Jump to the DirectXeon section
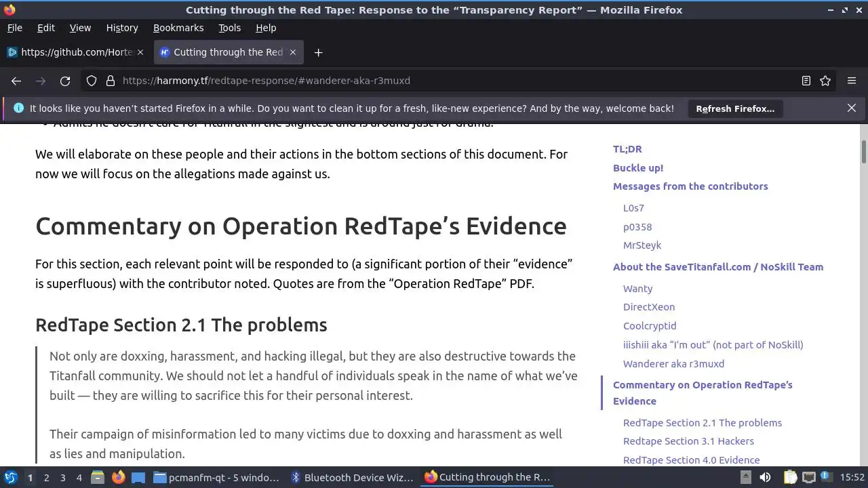This screenshot has width=868, height=488. pyautogui.click(x=649, y=307)
